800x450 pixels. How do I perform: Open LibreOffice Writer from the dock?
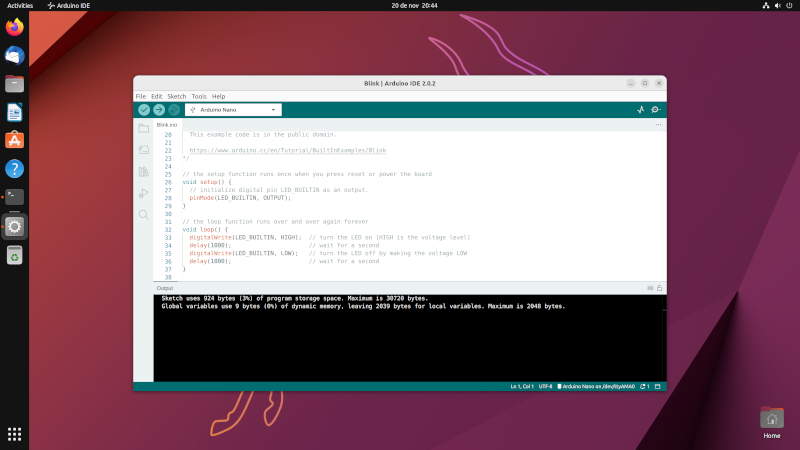click(x=14, y=112)
